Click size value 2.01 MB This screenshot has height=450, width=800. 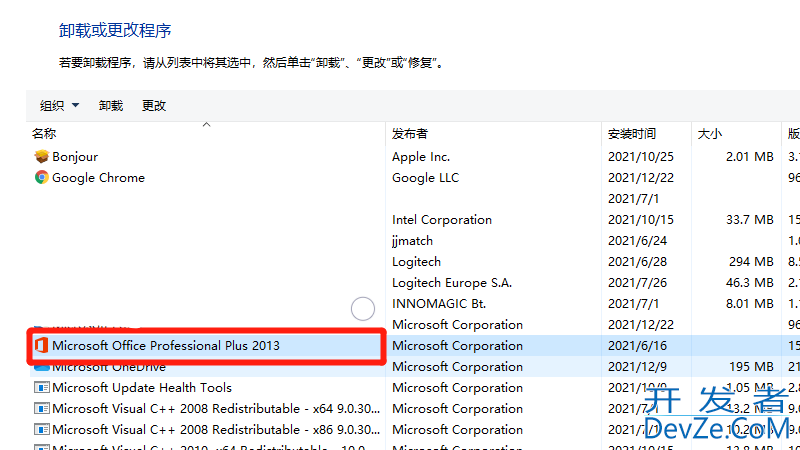coord(749,157)
